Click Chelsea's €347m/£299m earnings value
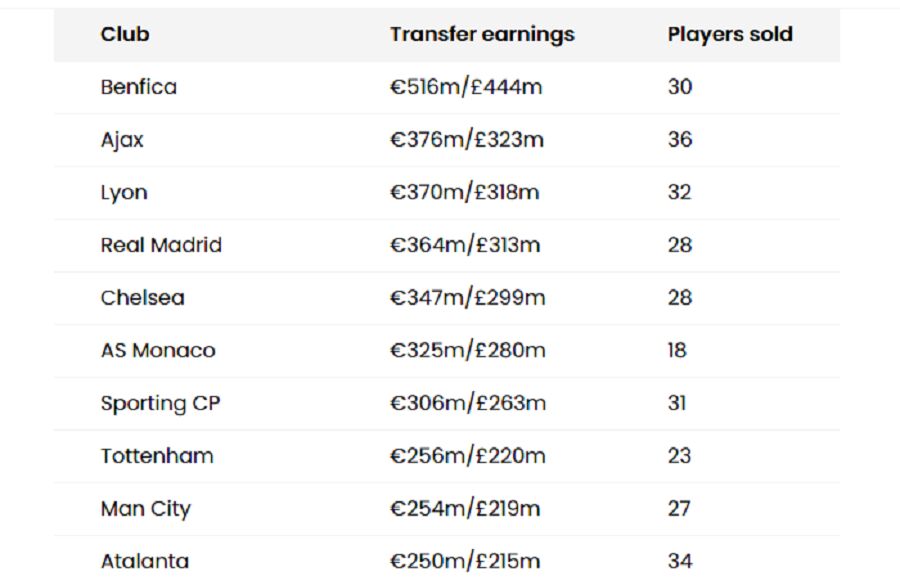Screen dimensions: 900x585 468,298
